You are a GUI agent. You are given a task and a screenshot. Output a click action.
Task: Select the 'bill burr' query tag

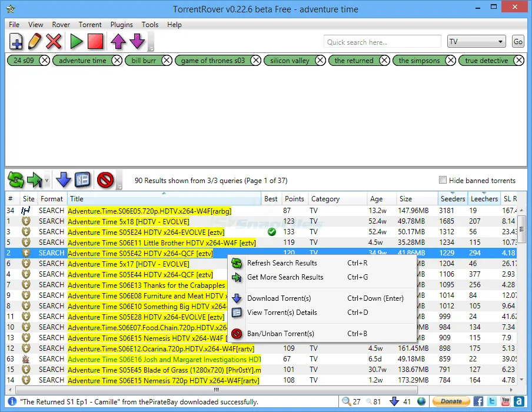coord(144,61)
